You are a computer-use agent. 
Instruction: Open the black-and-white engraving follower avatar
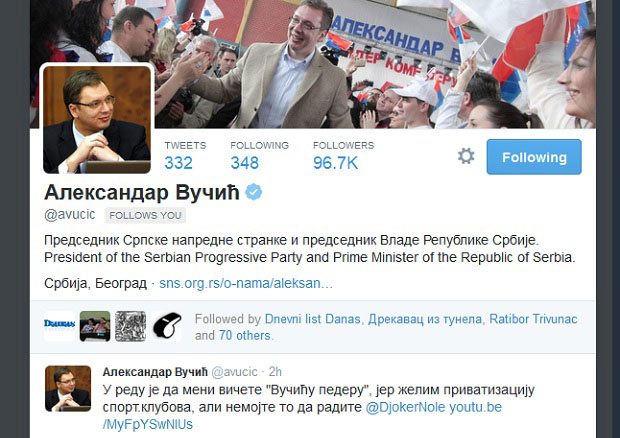(x=130, y=326)
